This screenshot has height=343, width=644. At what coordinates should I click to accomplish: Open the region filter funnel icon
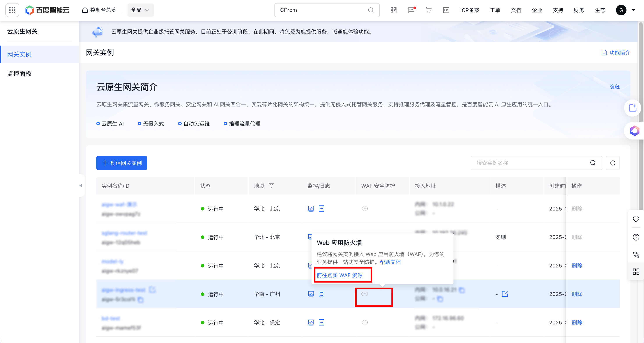pos(271,186)
